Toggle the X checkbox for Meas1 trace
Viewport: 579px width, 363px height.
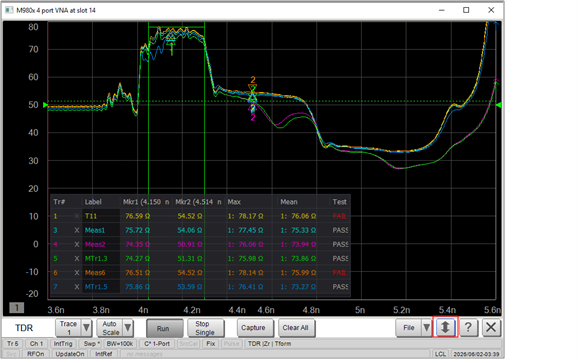pyautogui.click(x=77, y=230)
